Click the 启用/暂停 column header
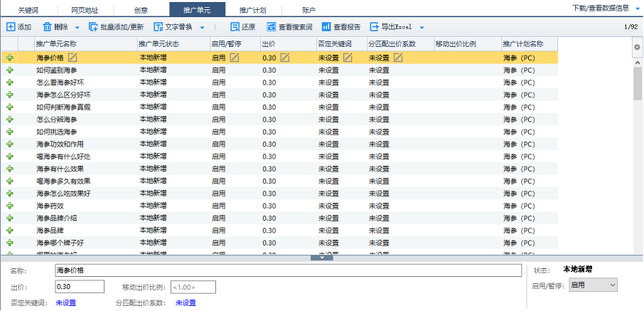 [x=235, y=44]
